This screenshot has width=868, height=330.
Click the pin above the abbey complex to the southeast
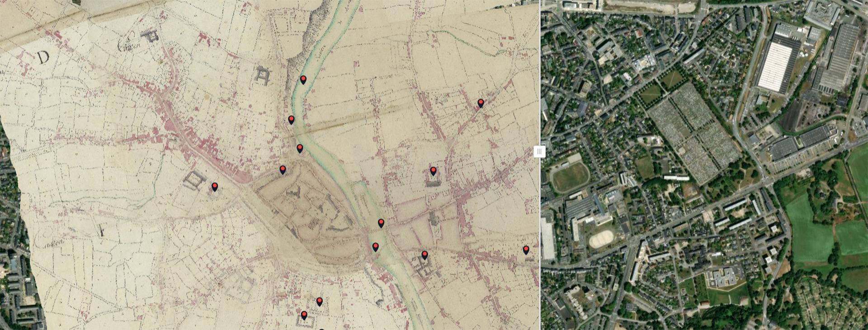[x=425, y=255]
